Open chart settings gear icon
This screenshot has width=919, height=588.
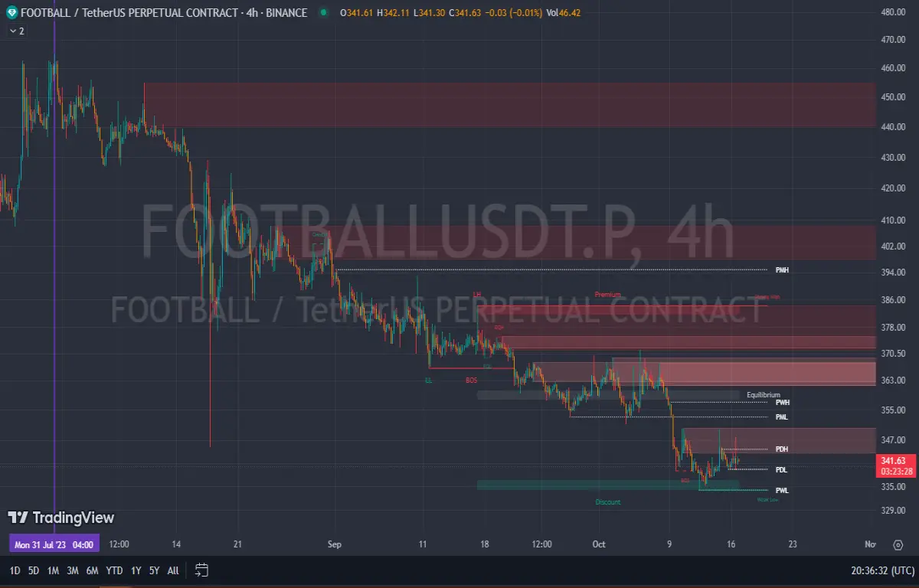coord(898,545)
